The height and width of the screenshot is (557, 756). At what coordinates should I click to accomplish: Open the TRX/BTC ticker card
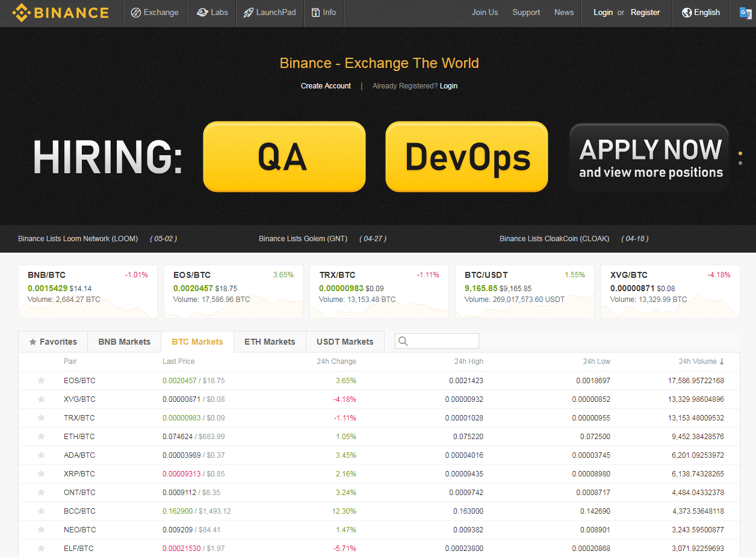379,292
